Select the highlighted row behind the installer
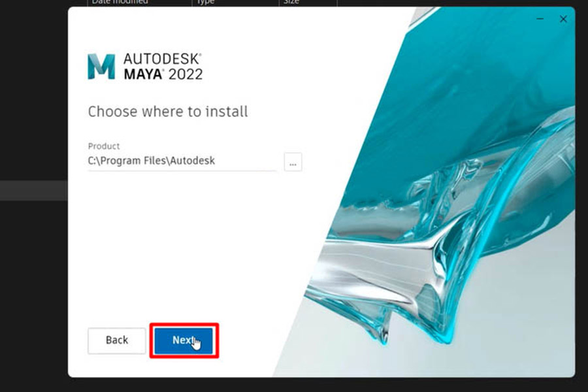The height and width of the screenshot is (392, 588). [34, 191]
